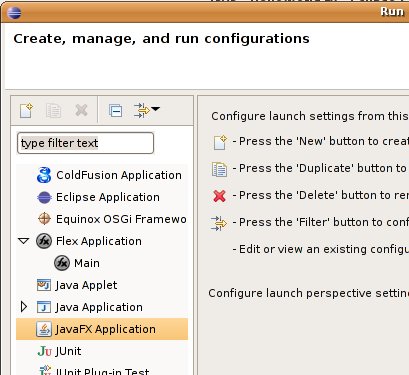This screenshot has height=375, width=409.
Task: Select Java Application label in tree
Action: pos(99,307)
